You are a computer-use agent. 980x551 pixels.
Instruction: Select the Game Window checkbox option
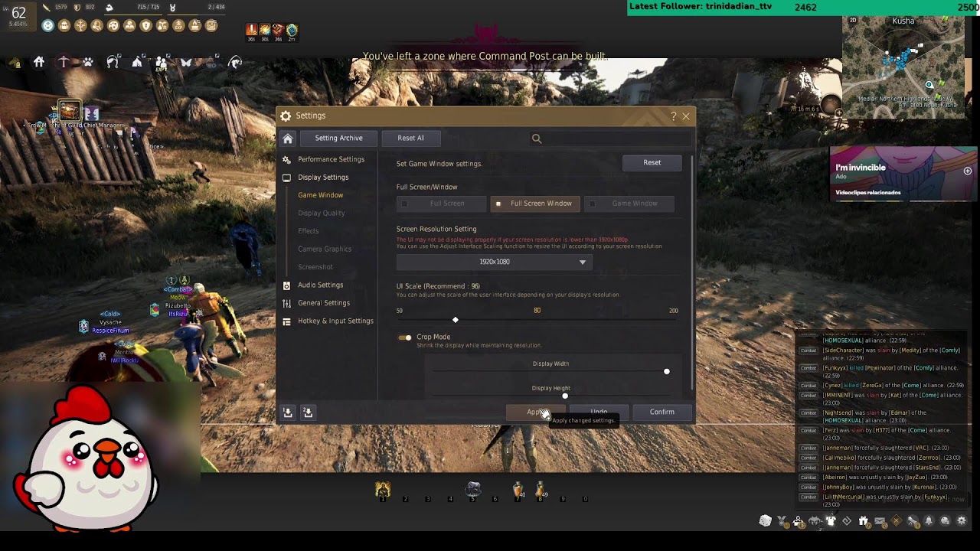tap(629, 204)
